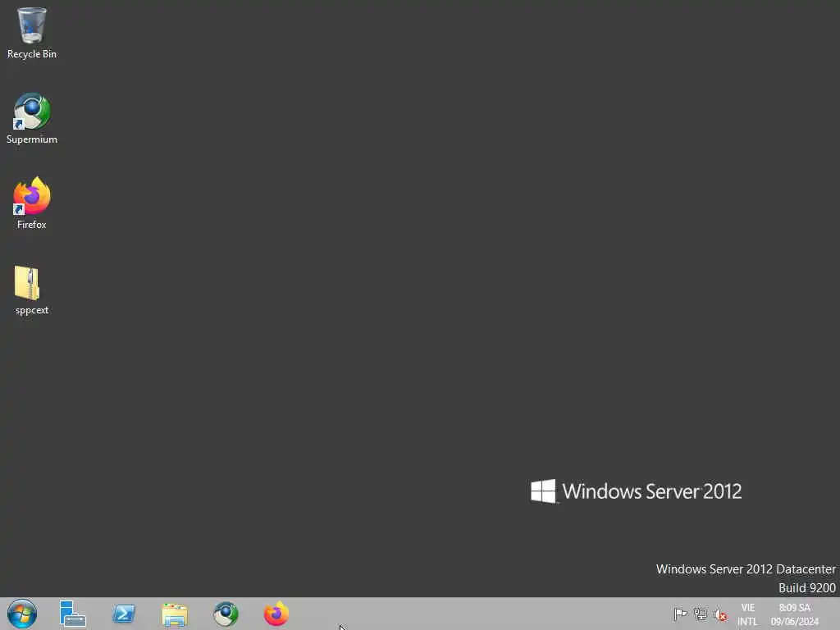Launch Firefox from the taskbar
The image size is (840, 630).
coord(276,614)
